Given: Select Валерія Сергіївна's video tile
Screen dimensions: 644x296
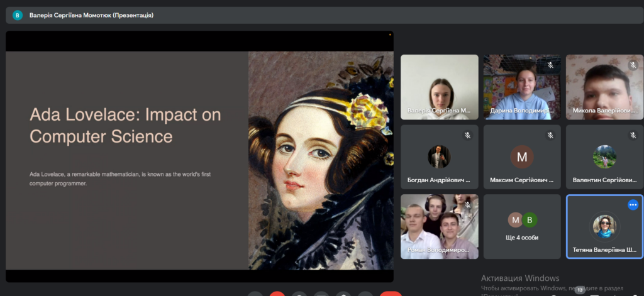Looking at the screenshot, I should point(439,87).
